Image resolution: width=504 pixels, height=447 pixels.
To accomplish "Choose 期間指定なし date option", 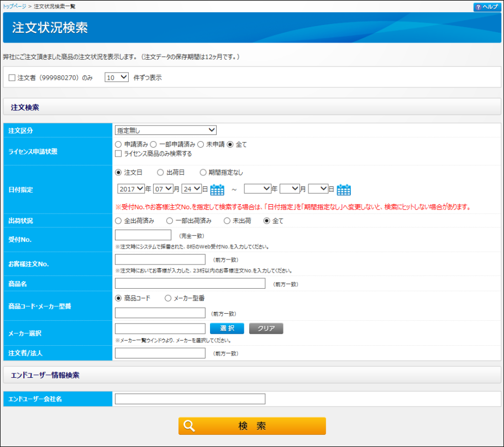I will [x=203, y=173].
